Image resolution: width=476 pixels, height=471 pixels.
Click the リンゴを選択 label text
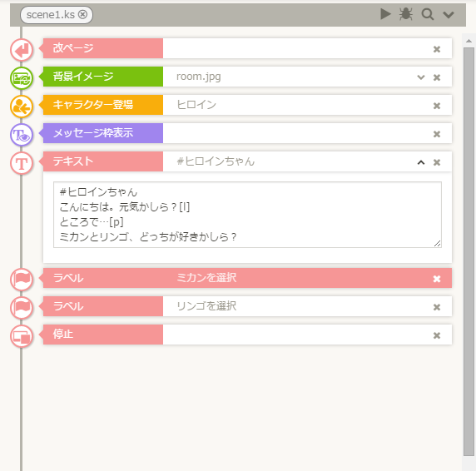pos(206,306)
